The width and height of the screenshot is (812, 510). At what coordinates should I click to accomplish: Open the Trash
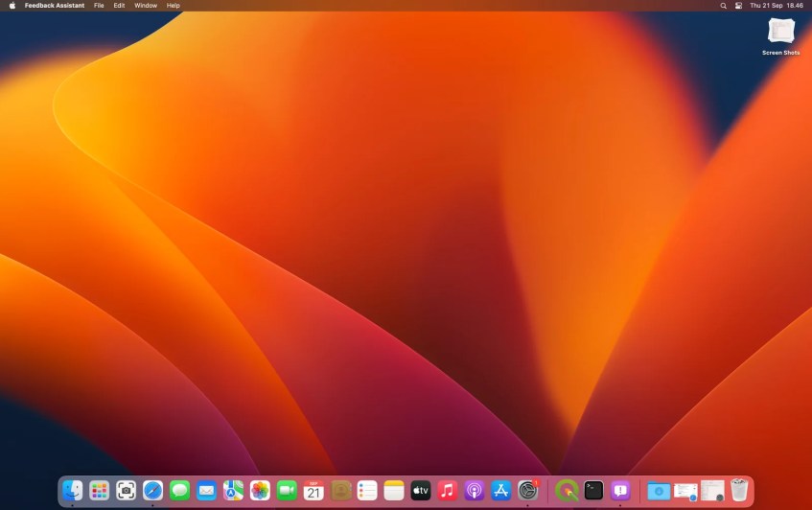[x=739, y=490]
